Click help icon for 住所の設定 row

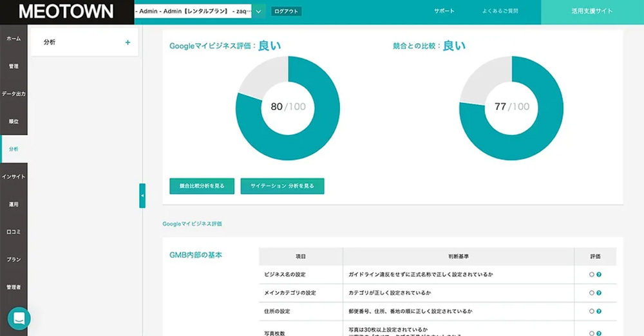(599, 312)
